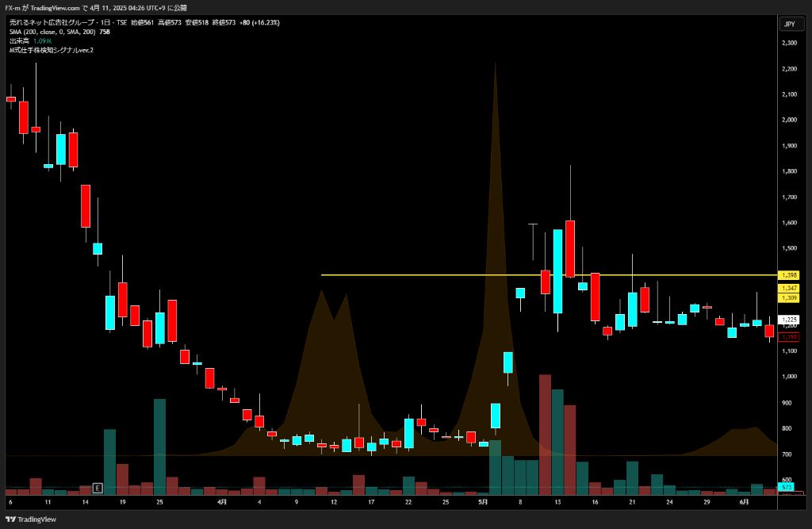
Task: Click the 6月 label on the date axis
Action: [x=744, y=501]
